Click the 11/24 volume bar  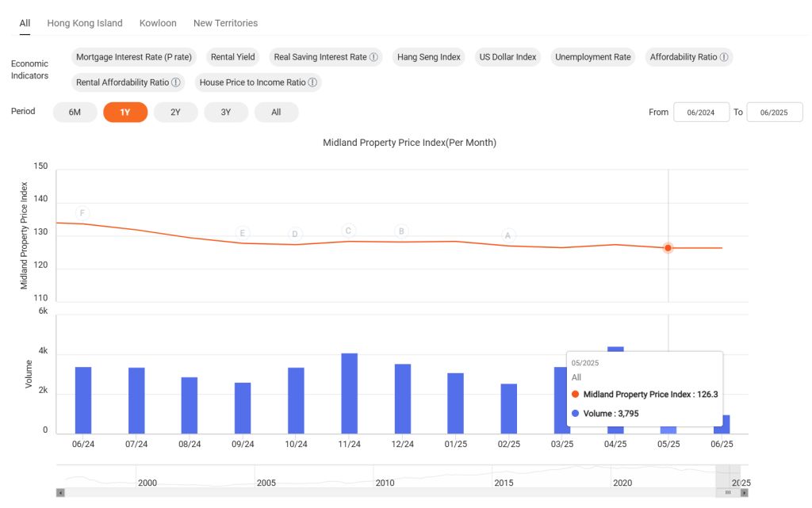(350, 394)
